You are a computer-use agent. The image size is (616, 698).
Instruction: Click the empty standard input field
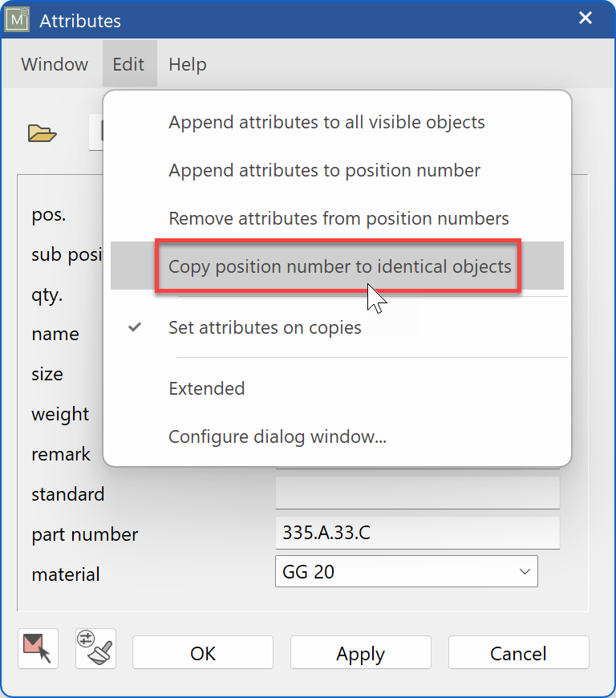418,493
